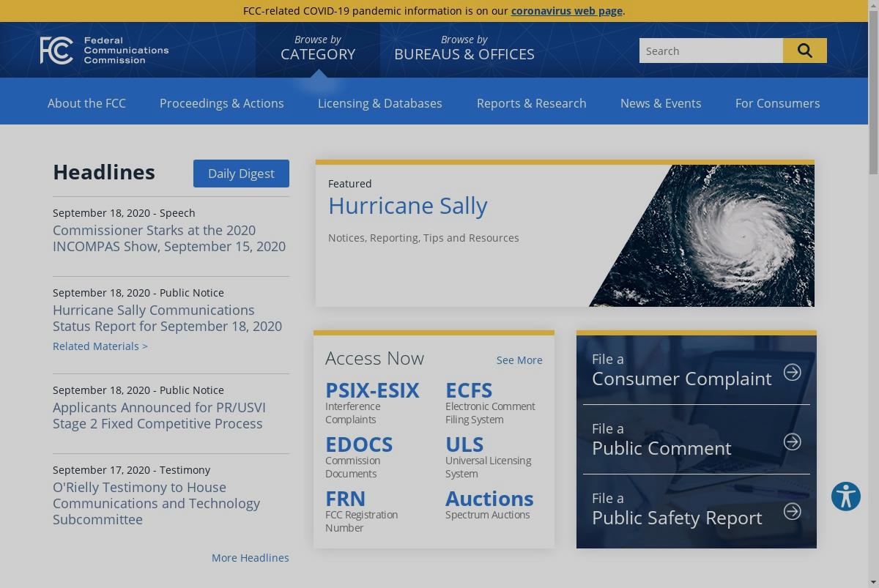Click See More in Access Now
Viewport: 879px width, 588px height.
[x=519, y=360]
